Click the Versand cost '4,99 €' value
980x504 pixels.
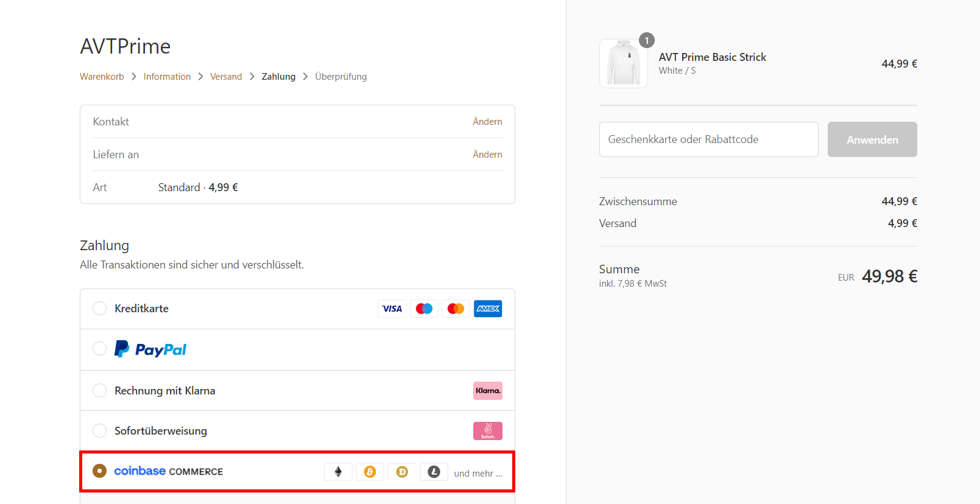coord(903,223)
